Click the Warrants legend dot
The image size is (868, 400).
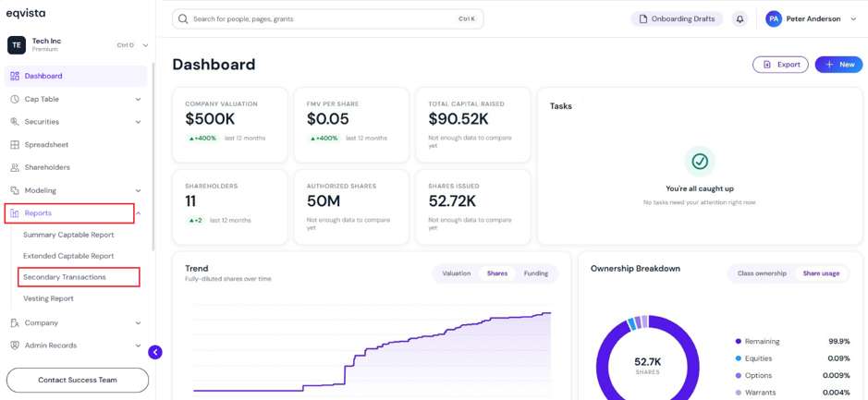point(738,393)
